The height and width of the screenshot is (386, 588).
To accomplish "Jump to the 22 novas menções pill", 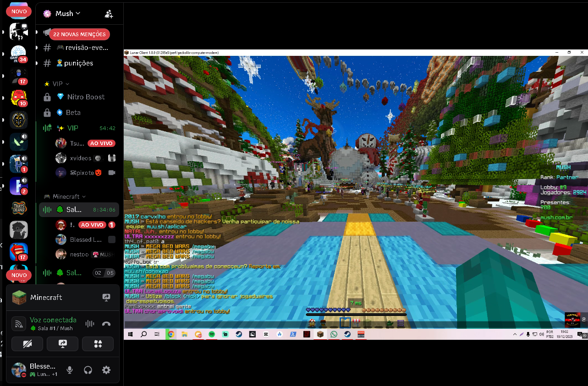I will click(79, 34).
